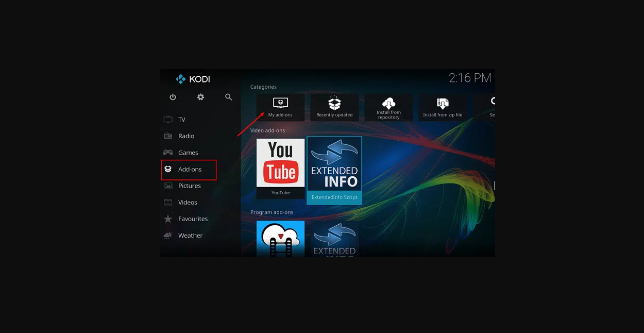Click the Add-ons box icon
This screenshot has height=333, width=644.
168,169
